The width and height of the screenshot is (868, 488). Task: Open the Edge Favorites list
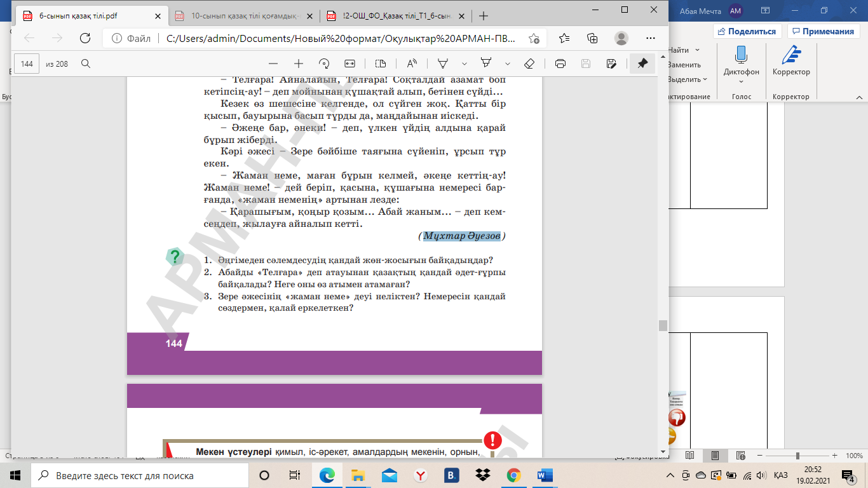(x=564, y=38)
